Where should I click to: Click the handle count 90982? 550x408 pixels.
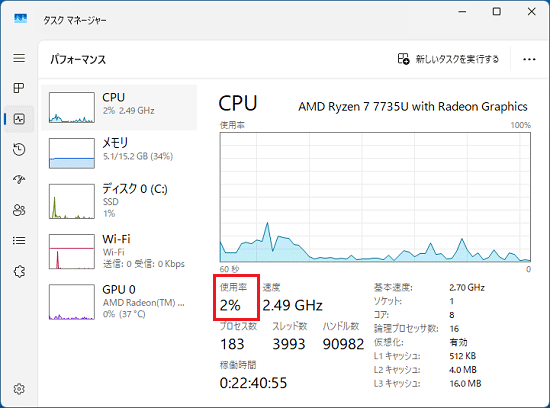tap(343, 344)
